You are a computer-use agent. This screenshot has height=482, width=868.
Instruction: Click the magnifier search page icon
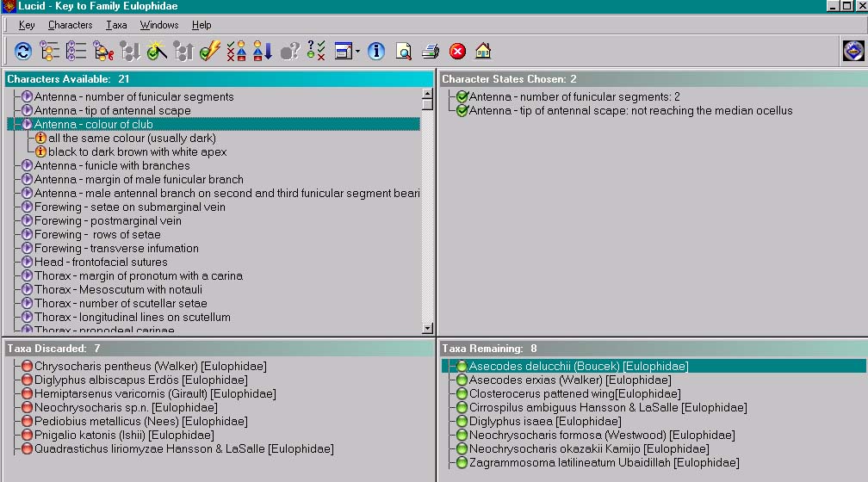click(403, 52)
